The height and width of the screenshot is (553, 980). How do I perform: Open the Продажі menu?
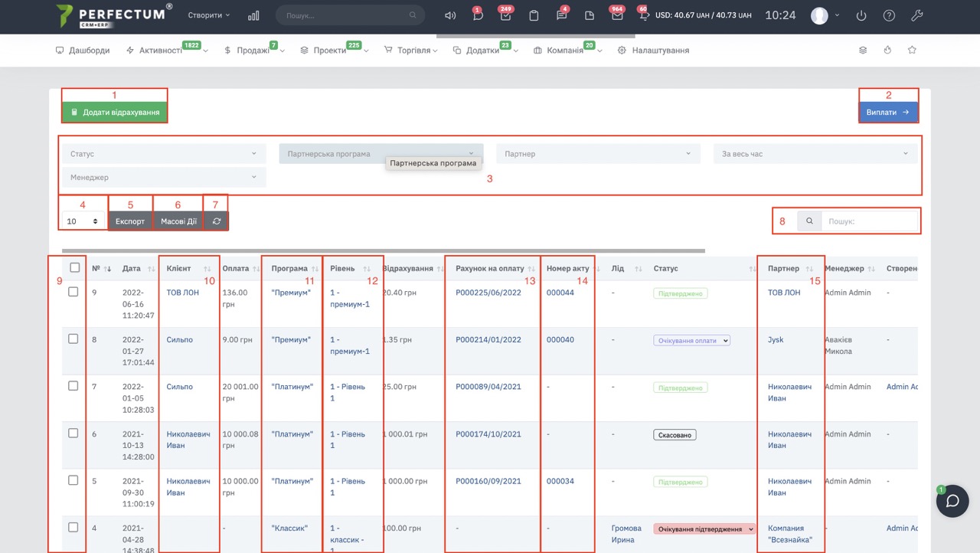[253, 51]
